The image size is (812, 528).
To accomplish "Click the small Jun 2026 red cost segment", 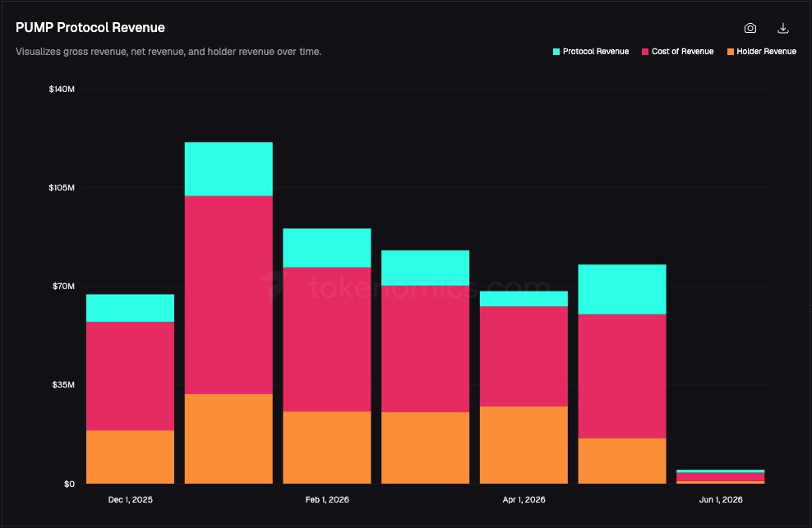I will click(x=720, y=477).
